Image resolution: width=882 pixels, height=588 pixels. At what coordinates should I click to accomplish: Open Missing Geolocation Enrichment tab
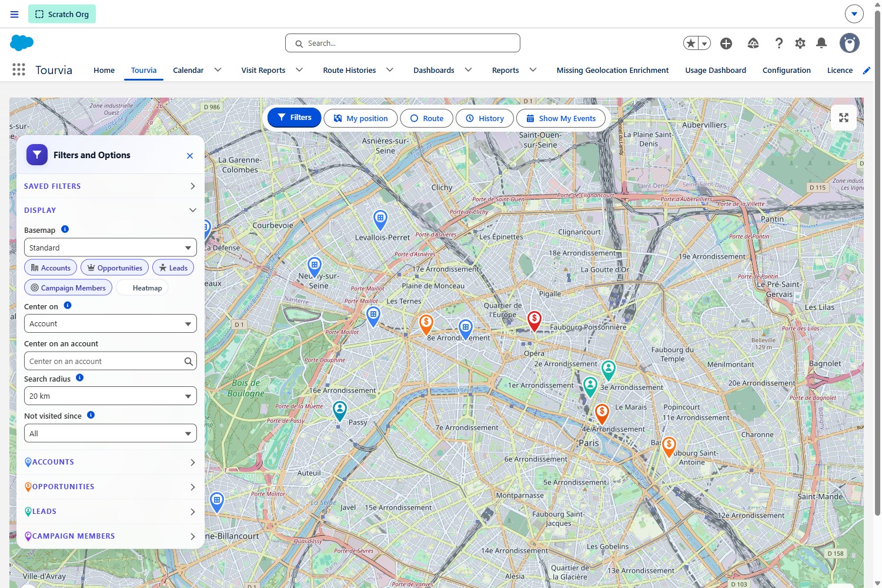pos(613,71)
